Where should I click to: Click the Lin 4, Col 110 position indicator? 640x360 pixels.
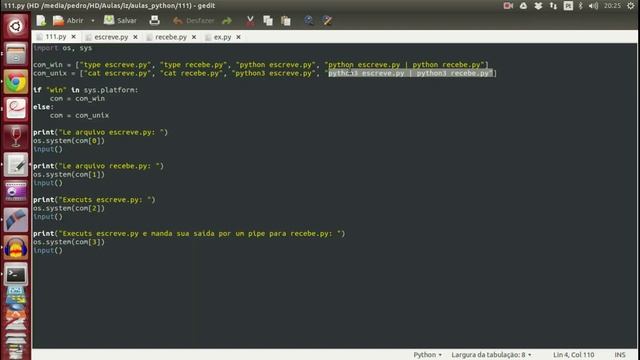click(573, 355)
